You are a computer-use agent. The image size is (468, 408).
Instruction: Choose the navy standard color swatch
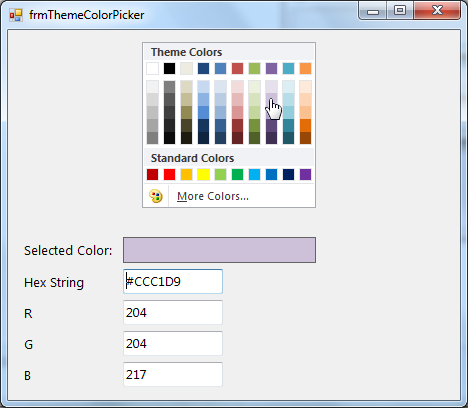click(x=288, y=174)
